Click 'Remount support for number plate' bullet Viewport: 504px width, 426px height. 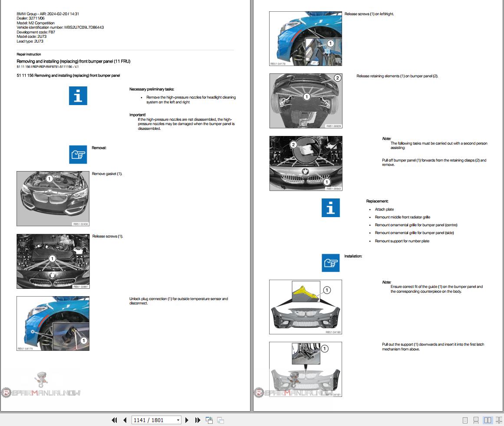click(402, 241)
